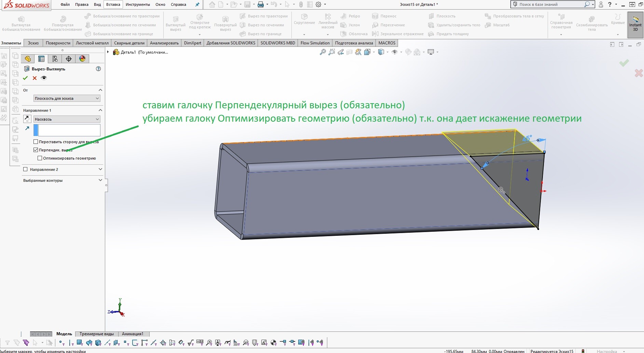Image resolution: width=644 pixels, height=353 pixels.
Task: Switch to the Листовой металл tab
Action: click(92, 43)
